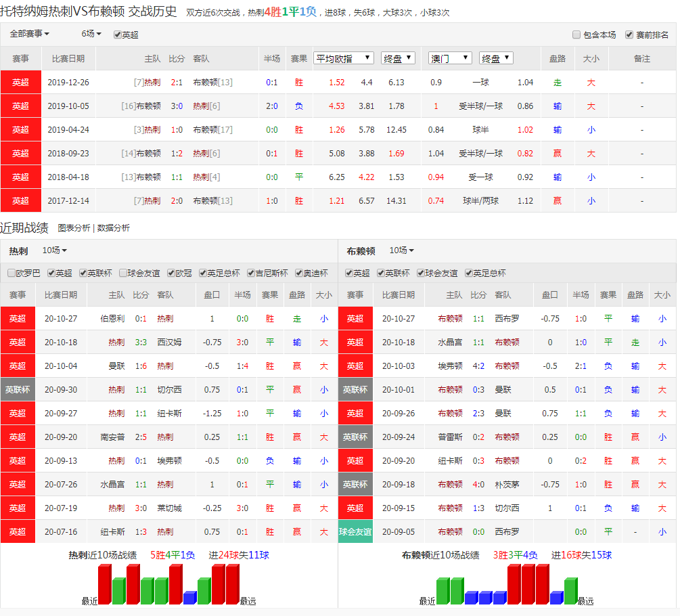Screen dimensions: 680x616
Task: Open the 2:5 match score
Action: tap(141, 437)
